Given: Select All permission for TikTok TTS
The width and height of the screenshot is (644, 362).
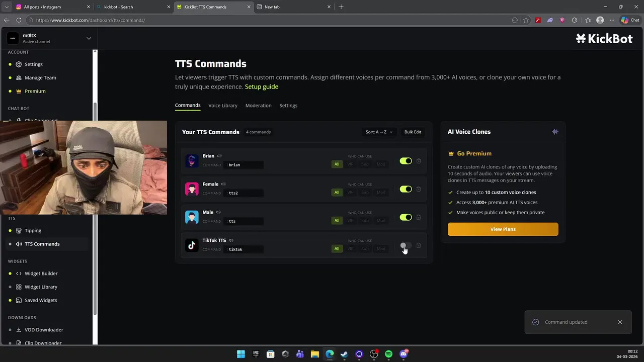Looking at the screenshot, I should click(337, 248).
